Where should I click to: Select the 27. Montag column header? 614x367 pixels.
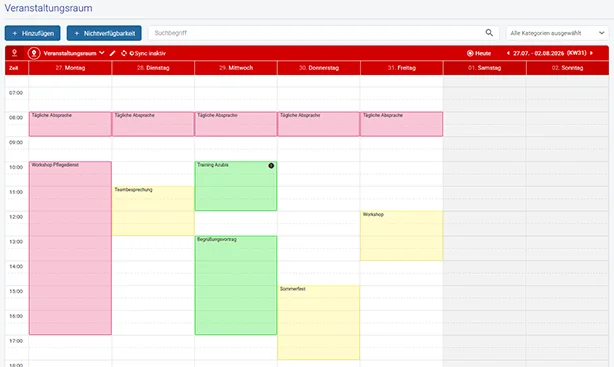[x=70, y=68]
